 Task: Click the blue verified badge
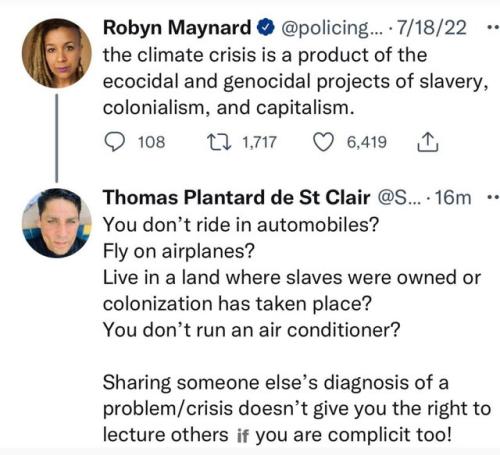point(266,27)
